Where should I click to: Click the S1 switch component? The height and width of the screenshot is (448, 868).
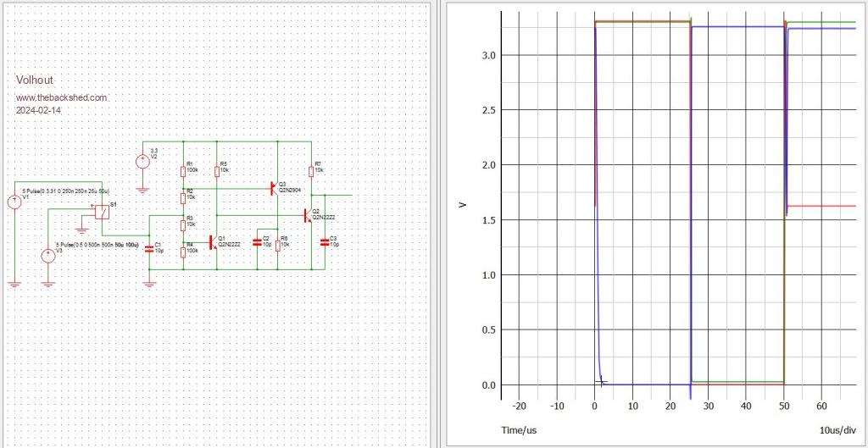click(102, 212)
